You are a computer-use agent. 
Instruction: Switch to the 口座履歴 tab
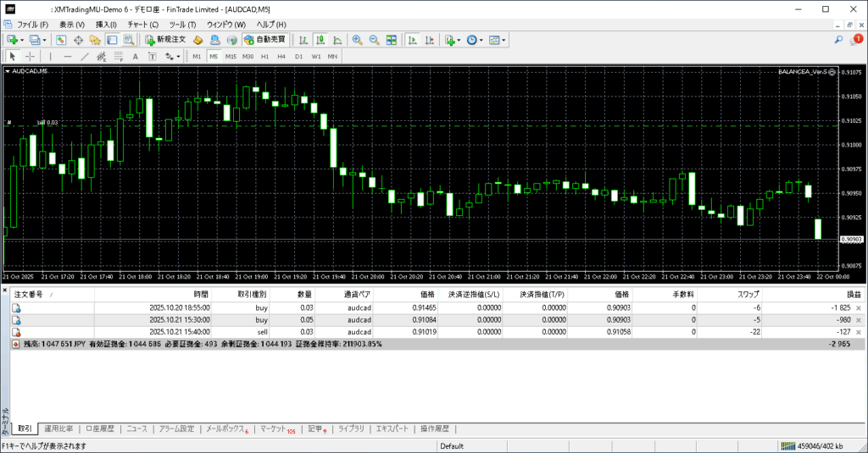tap(100, 428)
